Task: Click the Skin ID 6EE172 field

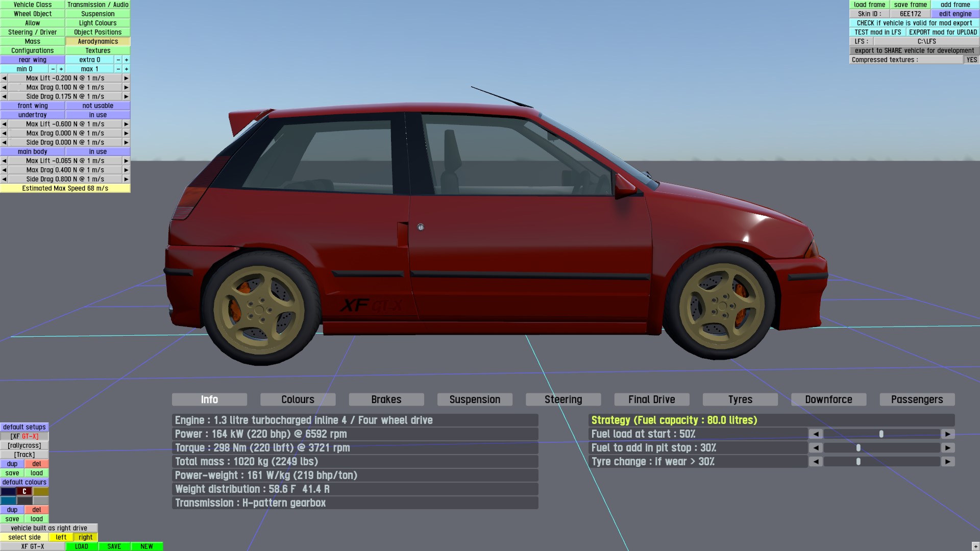Action: (x=910, y=14)
